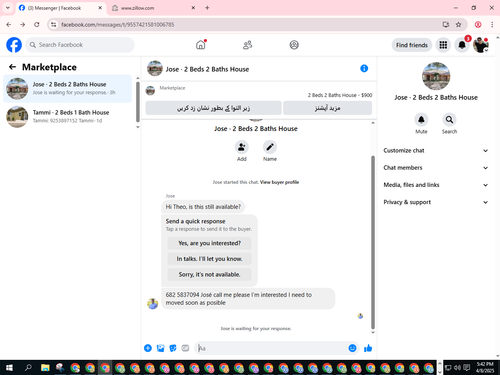This screenshot has width=500, height=375.
Task: Attach a photo file to message
Action: (x=160, y=348)
